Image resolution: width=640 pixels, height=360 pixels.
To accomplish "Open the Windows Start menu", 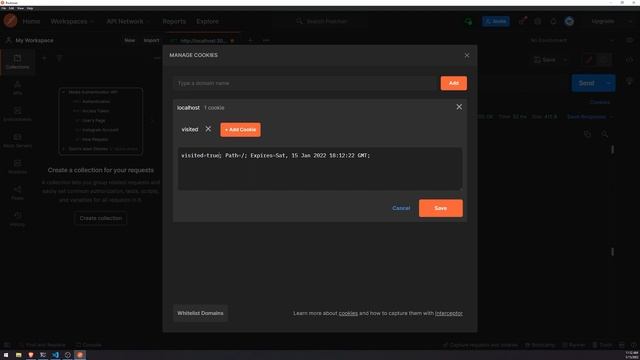I will click(x=6, y=355).
